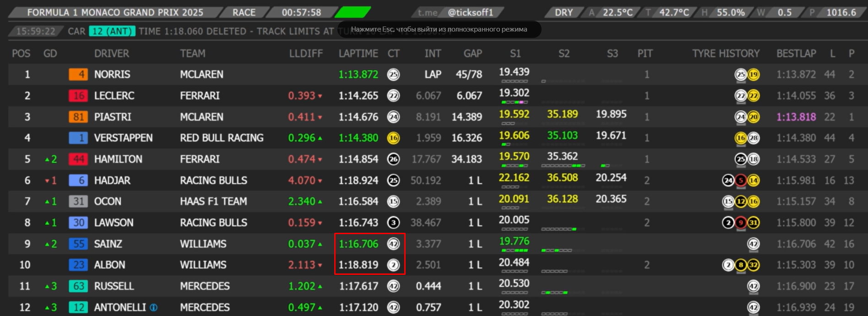Click Lawson's current tyre icon in CT column

tap(393, 223)
